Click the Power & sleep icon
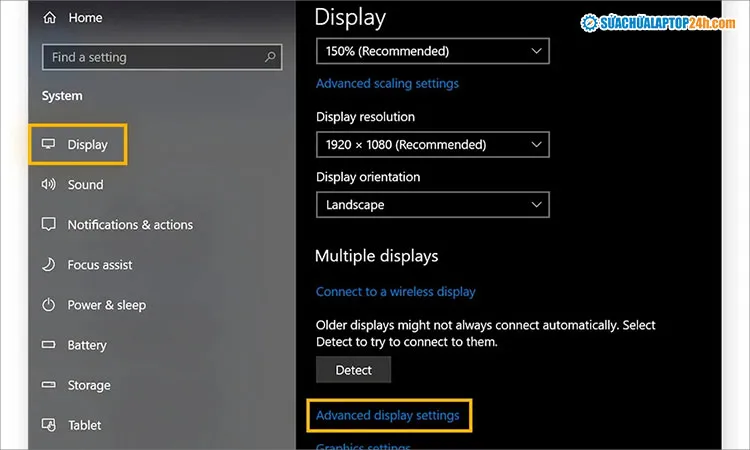 (x=48, y=305)
